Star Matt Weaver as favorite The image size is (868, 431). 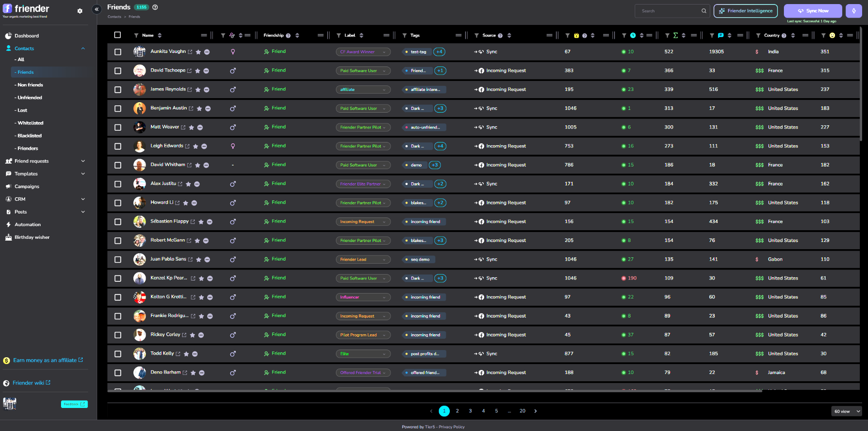tap(191, 128)
